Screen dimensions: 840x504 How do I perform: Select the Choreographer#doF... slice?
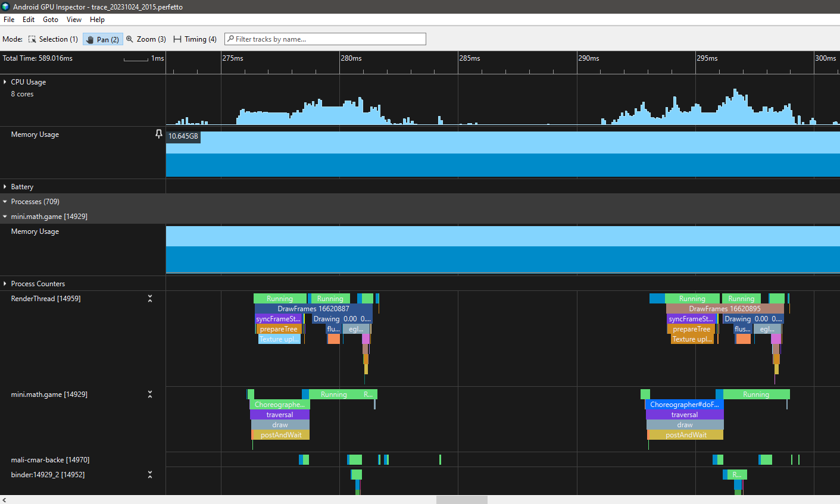pos(685,405)
